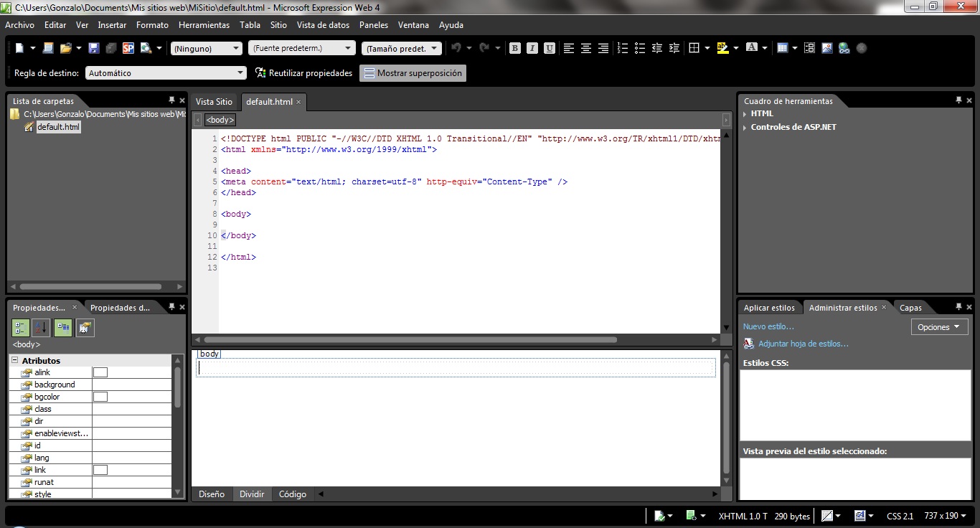Open the Regla de destino Automático dropdown
Image resolution: width=980 pixels, height=528 pixels.
(x=166, y=73)
